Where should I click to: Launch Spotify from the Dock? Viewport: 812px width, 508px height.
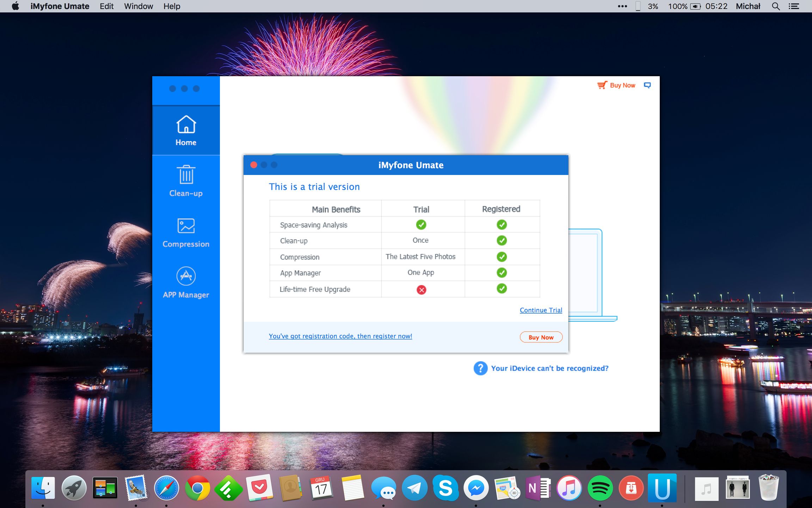pyautogui.click(x=600, y=489)
